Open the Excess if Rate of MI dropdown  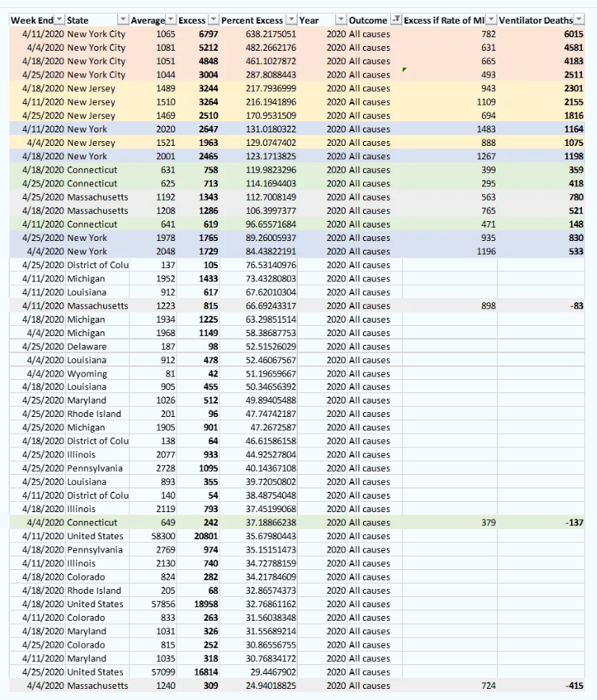pyautogui.click(x=490, y=19)
